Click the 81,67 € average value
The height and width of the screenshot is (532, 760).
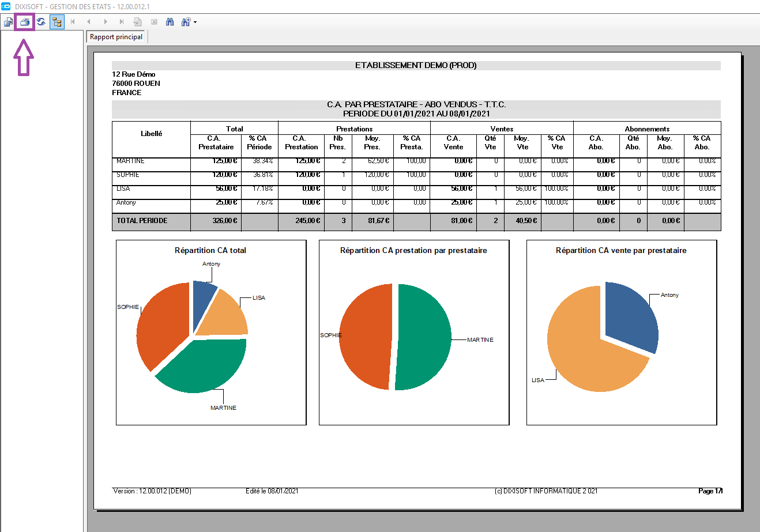click(379, 221)
